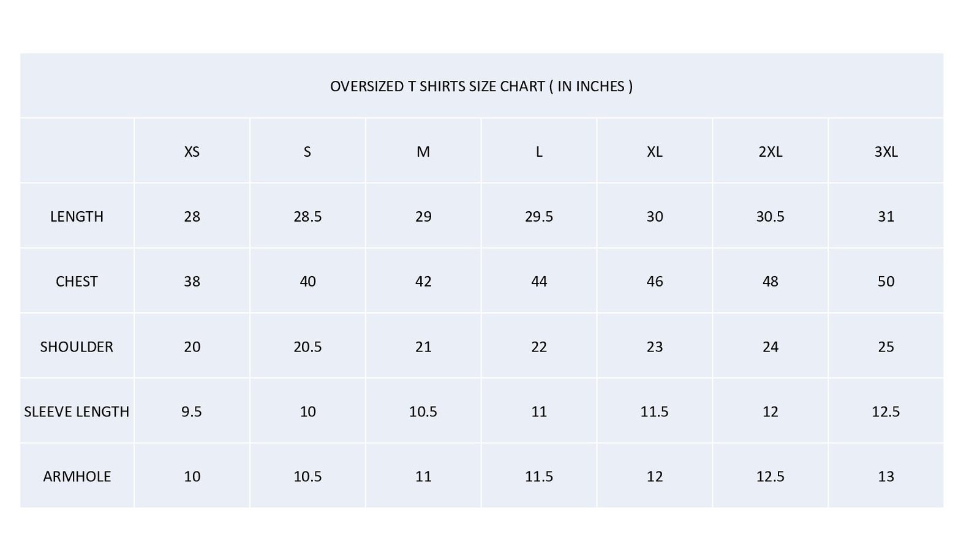Click the SLEEVE LENGTH row label
This screenshot has height=551, width=980.
click(x=77, y=412)
